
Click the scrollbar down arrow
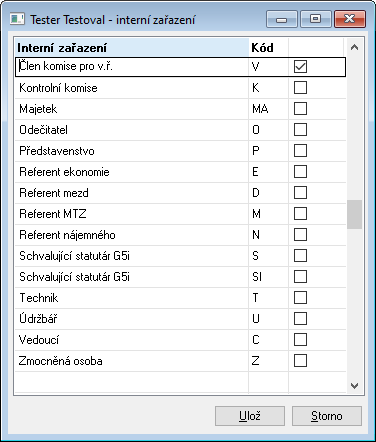pyautogui.click(x=354, y=386)
